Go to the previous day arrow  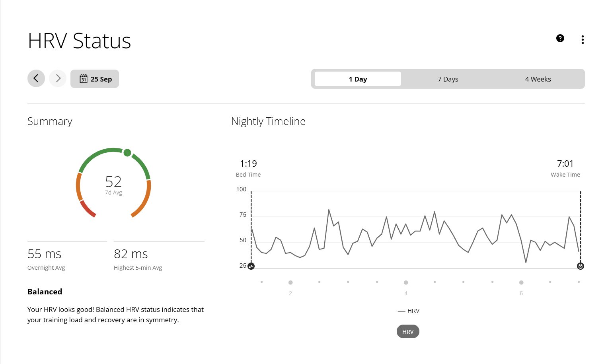click(x=36, y=78)
